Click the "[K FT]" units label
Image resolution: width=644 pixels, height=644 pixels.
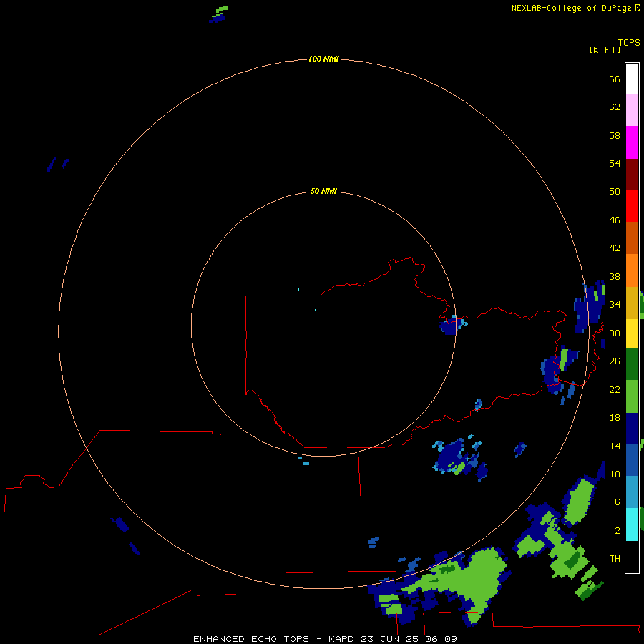[605, 50]
